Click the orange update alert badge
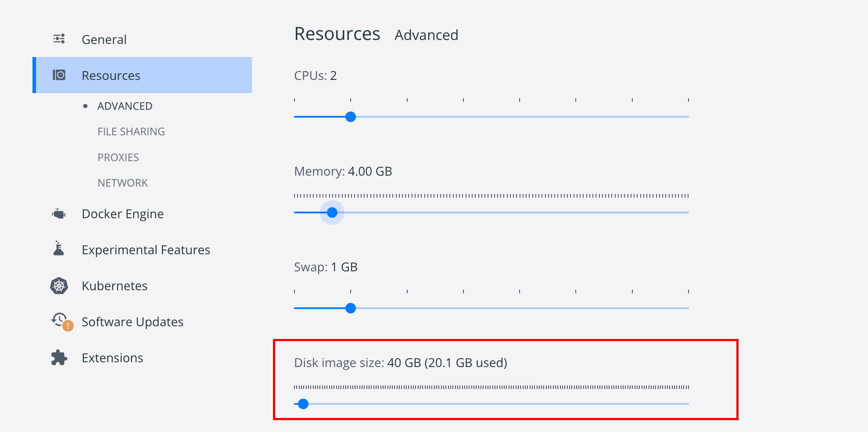 (68, 326)
